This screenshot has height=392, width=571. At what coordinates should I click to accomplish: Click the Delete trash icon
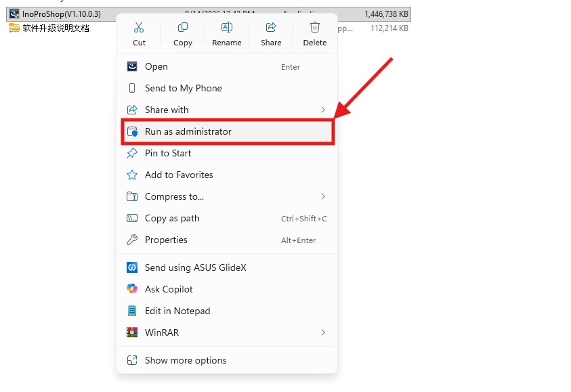pos(315,27)
